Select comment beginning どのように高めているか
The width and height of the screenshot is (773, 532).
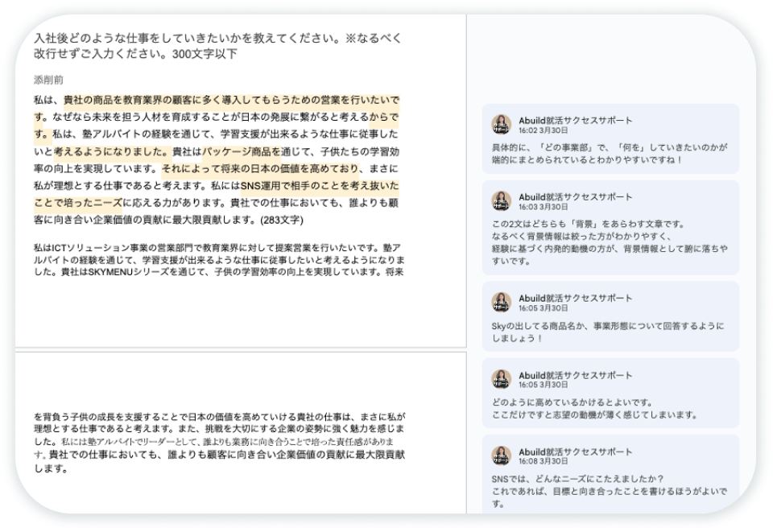610,393
